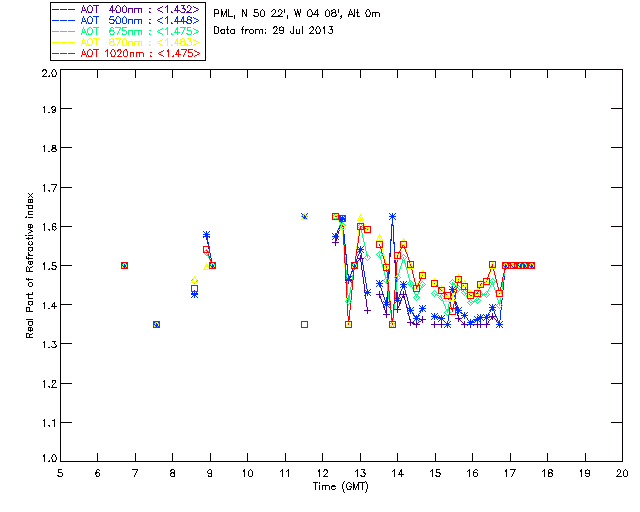Click the earliest data point before 7 GMT
The image size is (640, 512).
[x=124, y=265]
